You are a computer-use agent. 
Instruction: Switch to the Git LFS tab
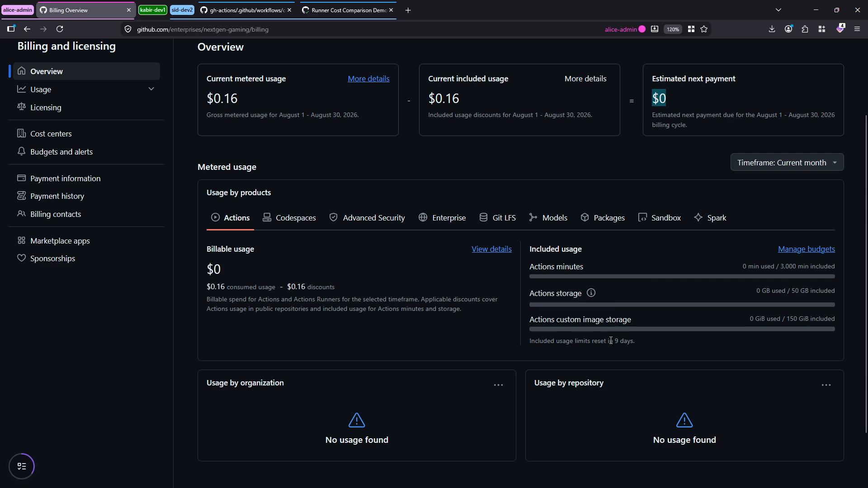coord(497,218)
